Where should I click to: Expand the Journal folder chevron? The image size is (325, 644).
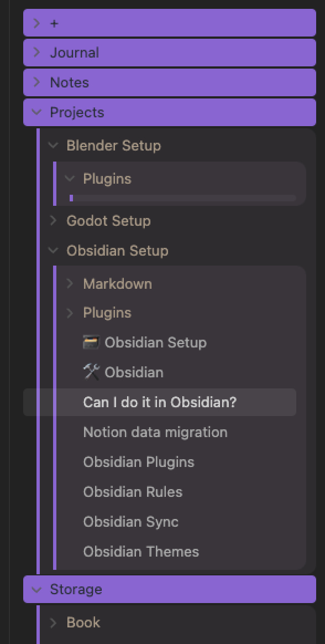click(37, 52)
